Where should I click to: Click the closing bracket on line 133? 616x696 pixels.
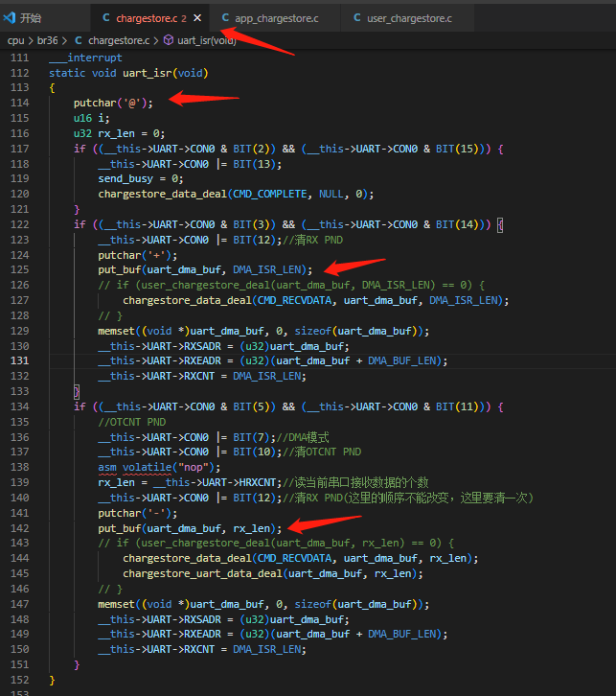tap(77, 391)
